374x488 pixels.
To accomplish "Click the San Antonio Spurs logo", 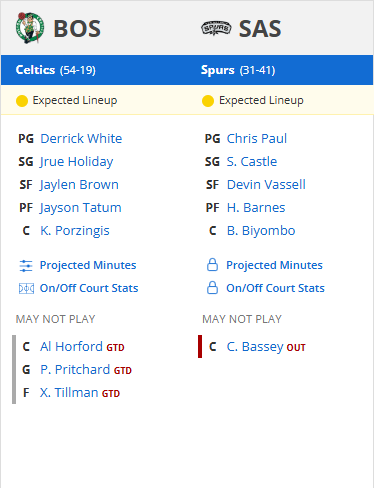I will [x=216, y=29].
